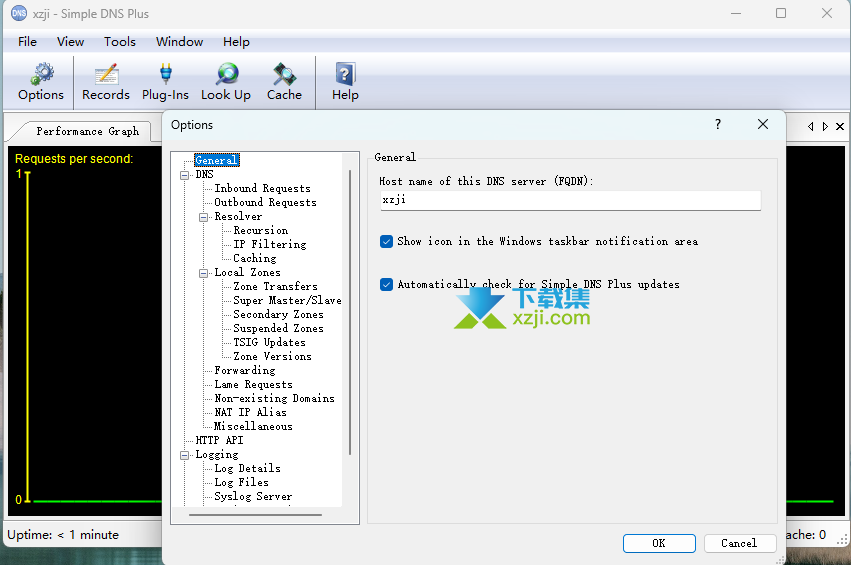Collapse the Local Zones tree node
Image resolution: width=851 pixels, height=565 pixels.
(204, 273)
